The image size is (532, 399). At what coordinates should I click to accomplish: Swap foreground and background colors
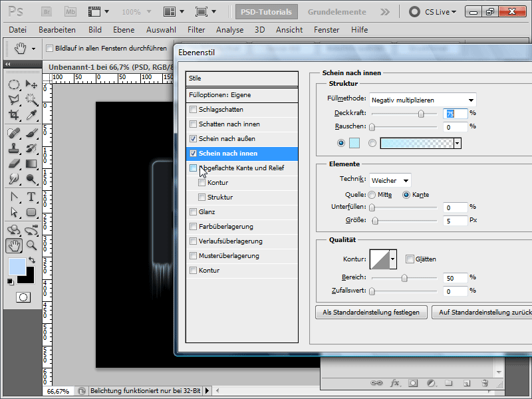[32, 260]
